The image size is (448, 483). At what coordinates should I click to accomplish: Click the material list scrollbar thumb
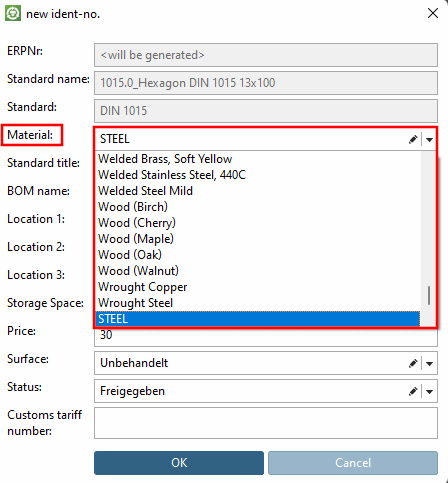429,295
